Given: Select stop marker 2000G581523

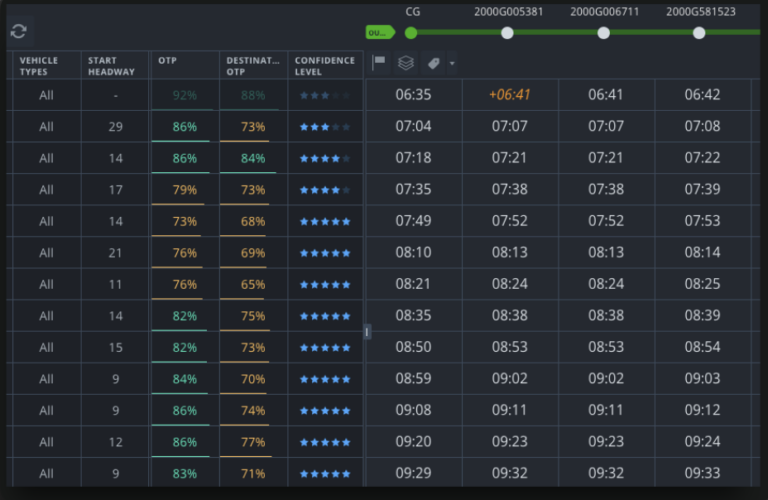Looking at the screenshot, I should coord(699,33).
